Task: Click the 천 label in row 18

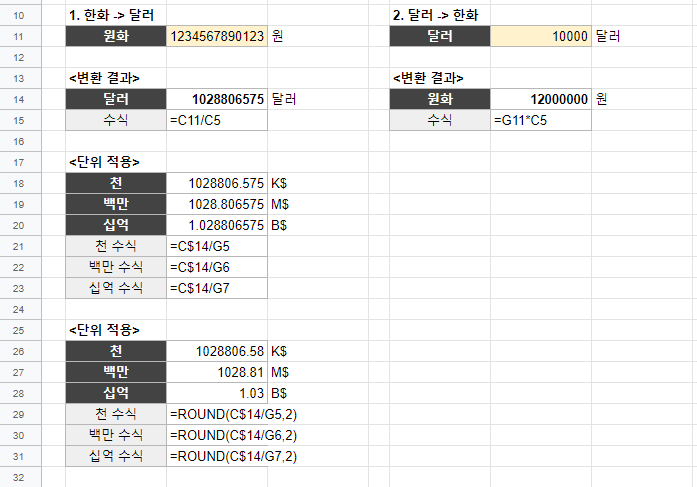Action: pos(116,183)
